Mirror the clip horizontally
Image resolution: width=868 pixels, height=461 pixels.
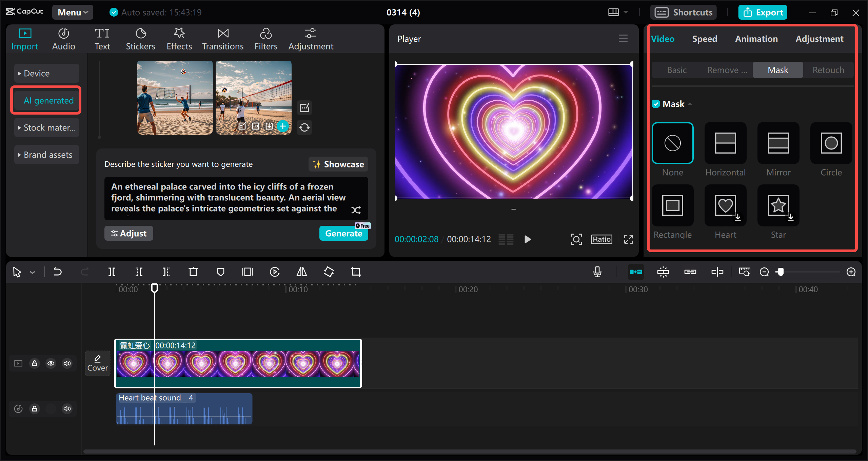click(301, 272)
